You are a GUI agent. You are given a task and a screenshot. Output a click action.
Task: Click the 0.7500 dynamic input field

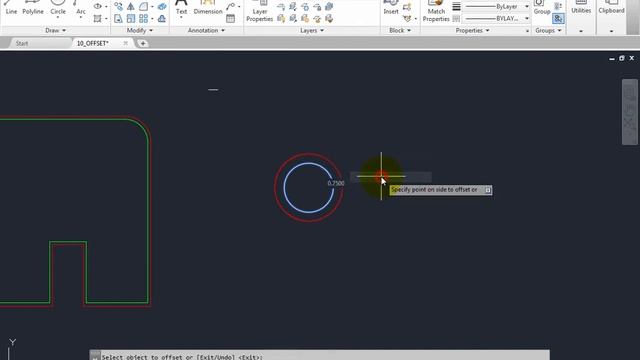(336, 183)
